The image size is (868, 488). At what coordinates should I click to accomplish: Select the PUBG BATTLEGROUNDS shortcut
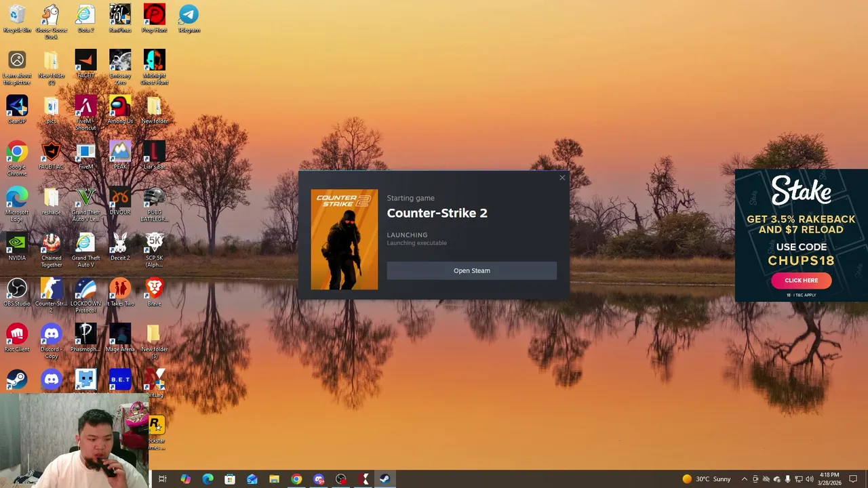click(154, 205)
